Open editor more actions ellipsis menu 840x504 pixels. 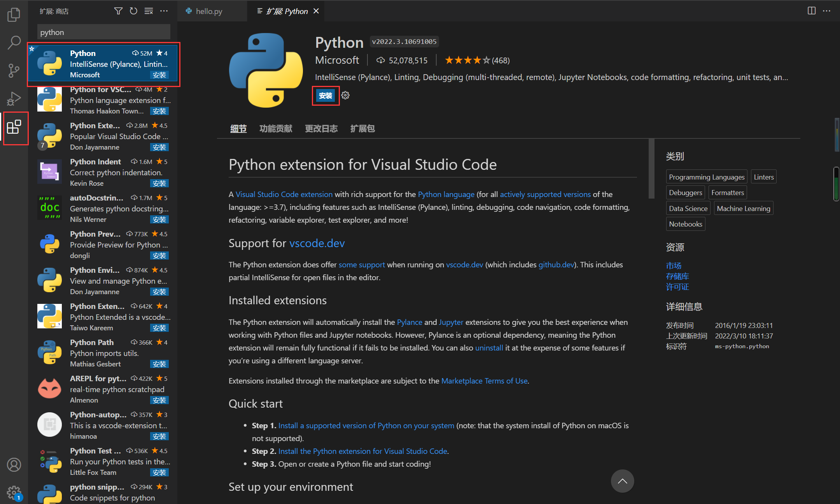pos(827,10)
